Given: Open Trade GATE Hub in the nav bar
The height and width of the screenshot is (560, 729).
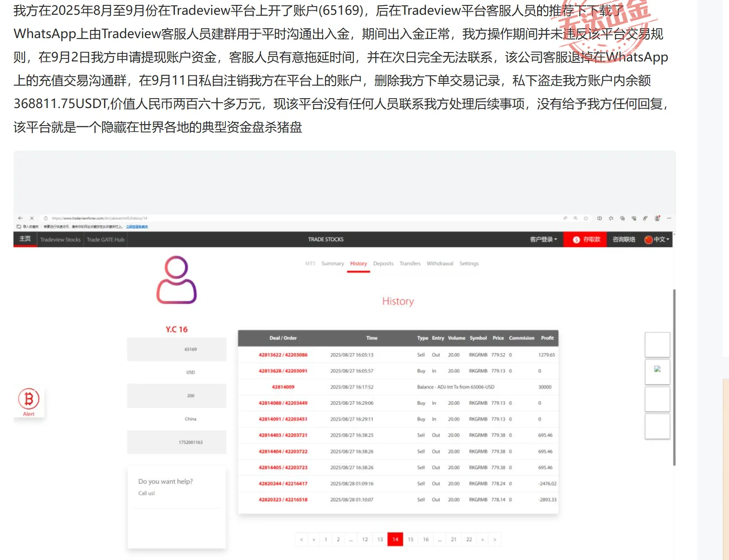Looking at the screenshot, I should click(105, 240).
